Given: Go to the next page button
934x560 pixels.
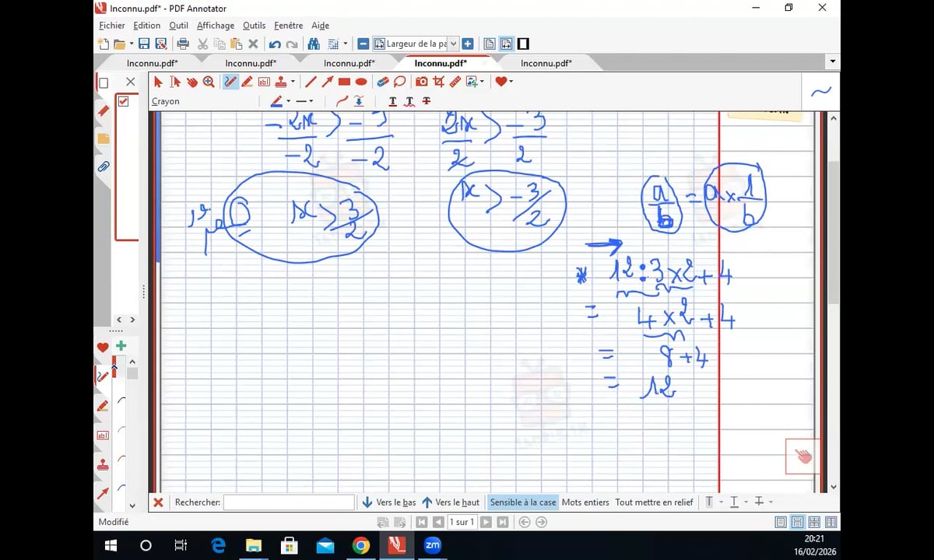Looking at the screenshot, I should click(x=486, y=523).
